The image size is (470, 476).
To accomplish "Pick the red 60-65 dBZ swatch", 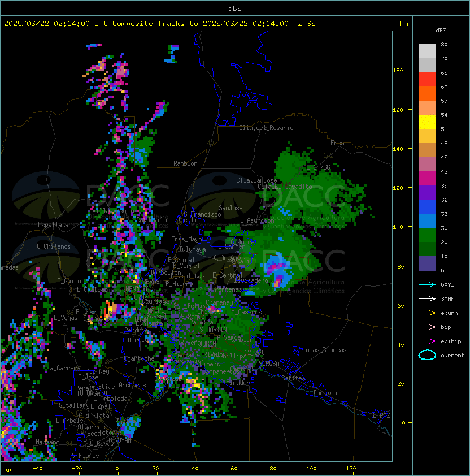I will click(427, 79).
